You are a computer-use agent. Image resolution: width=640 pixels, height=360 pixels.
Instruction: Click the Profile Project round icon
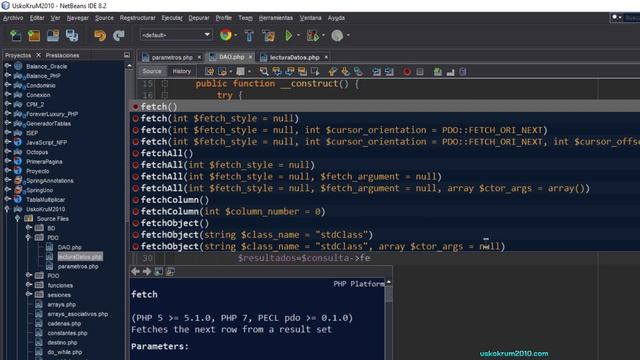(337, 36)
